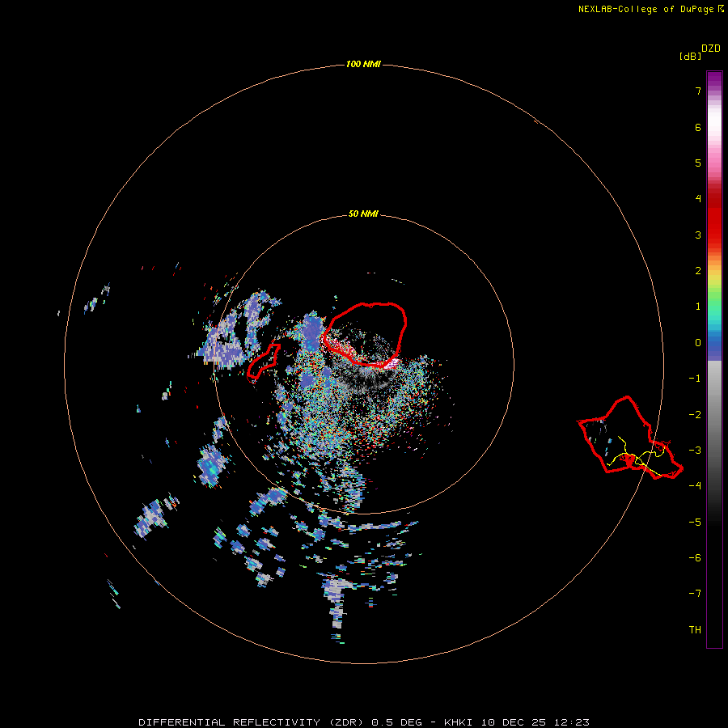Click the -4 value on the color scale
728x728 pixels.
695,486
